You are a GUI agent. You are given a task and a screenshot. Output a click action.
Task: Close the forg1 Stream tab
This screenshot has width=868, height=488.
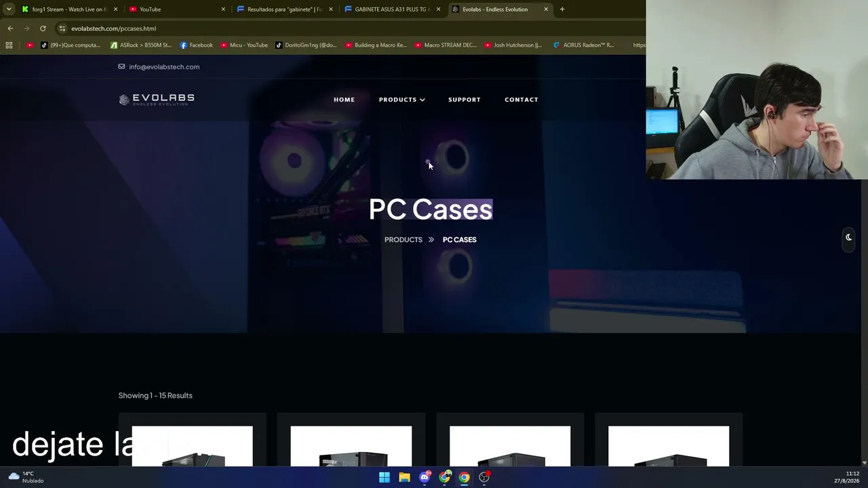click(x=115, y=9)
